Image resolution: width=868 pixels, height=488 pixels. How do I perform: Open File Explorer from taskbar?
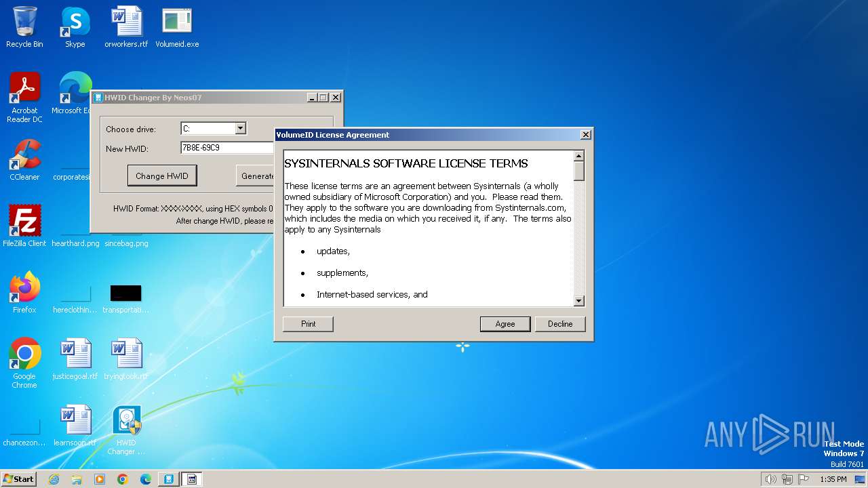click(77, 479)
